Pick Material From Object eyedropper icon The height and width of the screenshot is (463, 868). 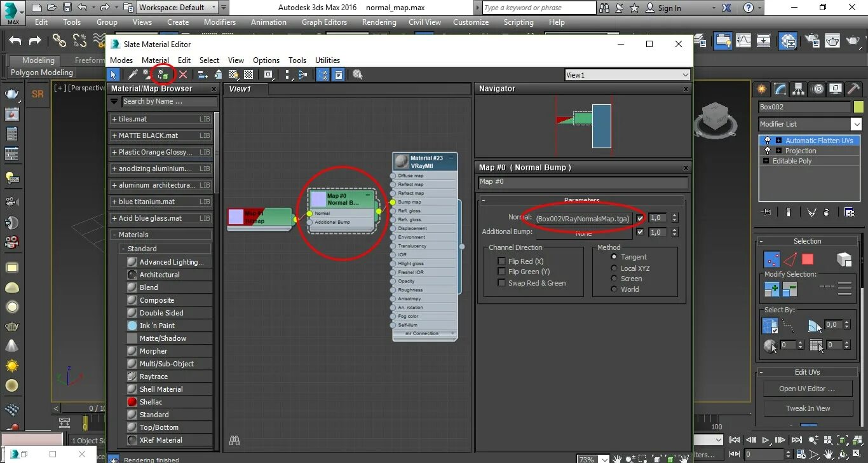click(133, 75)
